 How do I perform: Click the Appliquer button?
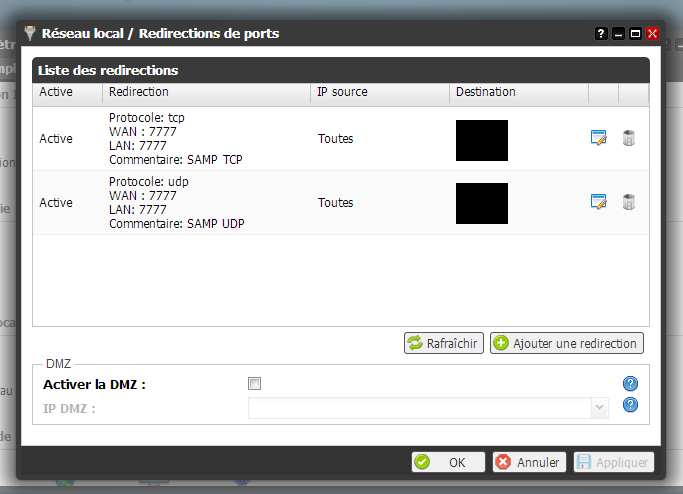(x=613, y=462)
